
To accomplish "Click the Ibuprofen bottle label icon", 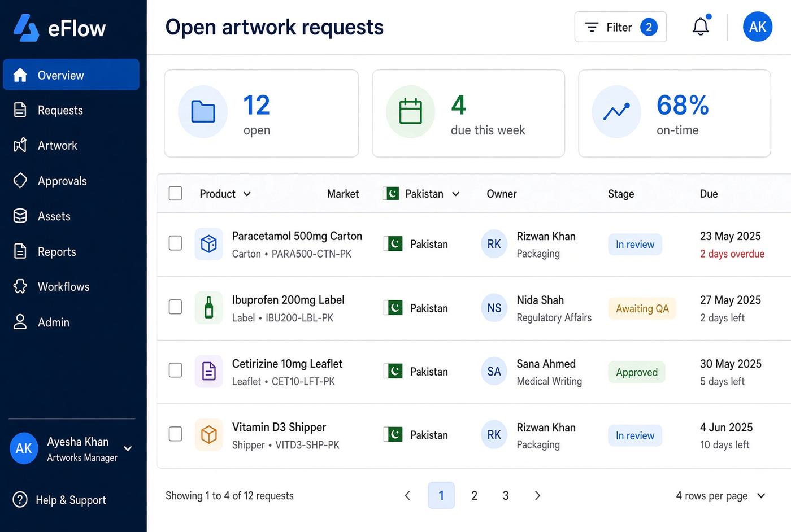I will pyautogui.click(x=209, y=308).
